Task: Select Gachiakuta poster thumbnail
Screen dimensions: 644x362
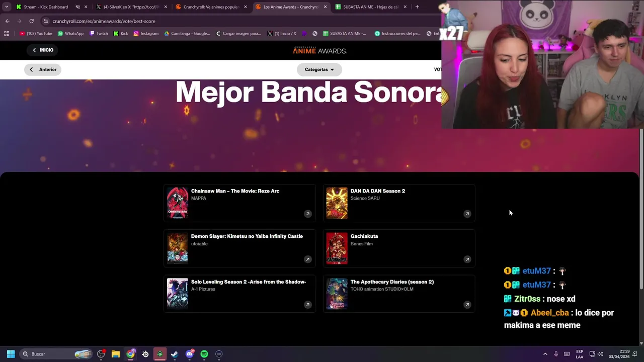Action: click(x=337, y=248)
